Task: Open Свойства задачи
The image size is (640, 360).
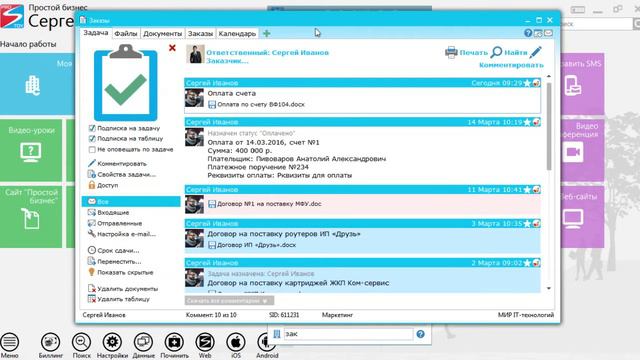Action: tap(122, 174)
